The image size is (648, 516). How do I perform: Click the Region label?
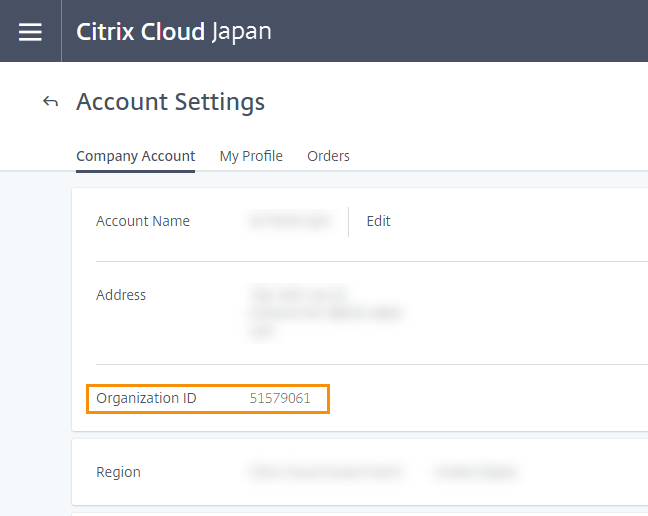pos(118,472)
